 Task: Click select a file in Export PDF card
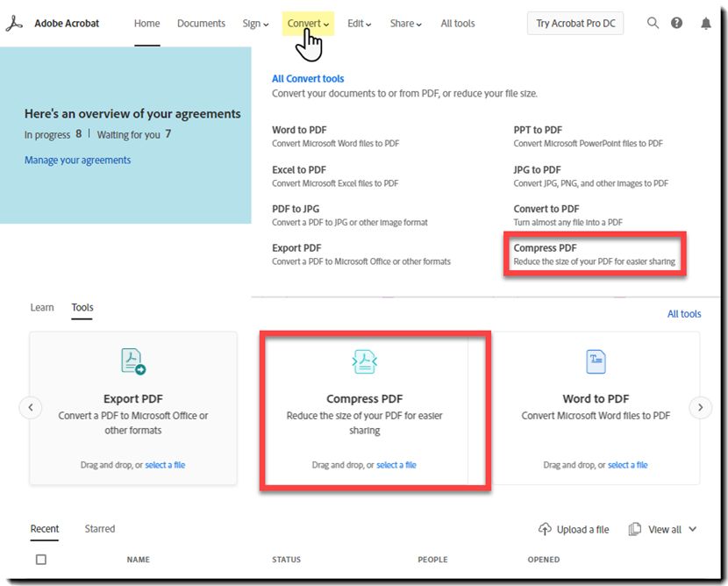165,465
